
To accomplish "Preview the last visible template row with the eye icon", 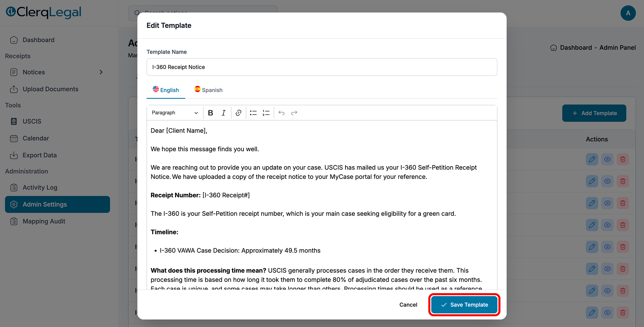I will pyautogui.click(x=607, y=313).
